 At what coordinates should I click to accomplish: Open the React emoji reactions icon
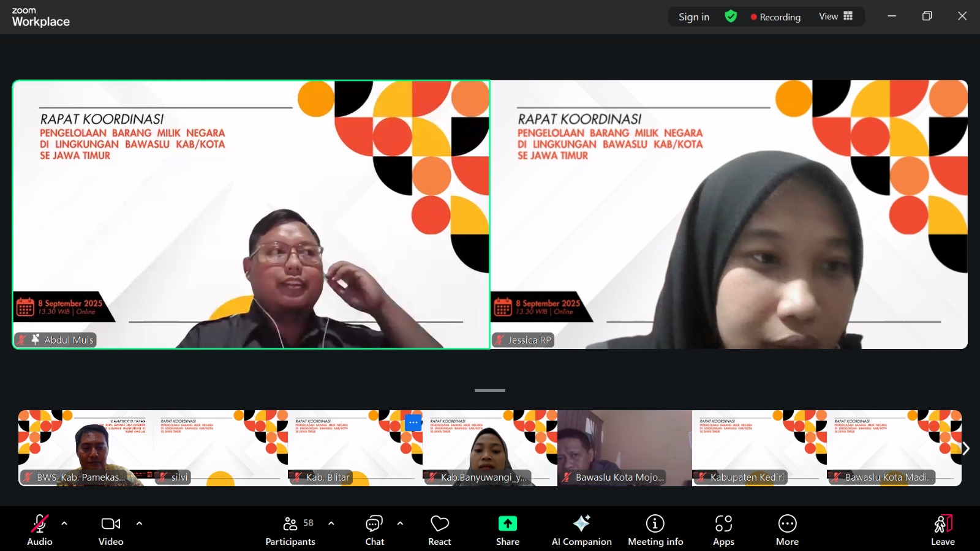point(439,524)
